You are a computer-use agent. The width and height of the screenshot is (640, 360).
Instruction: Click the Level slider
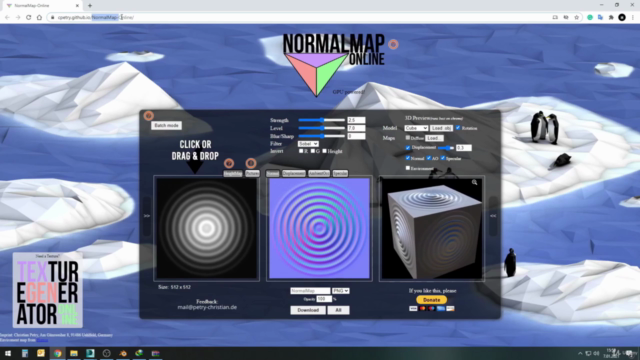click(x=322, y=128)
